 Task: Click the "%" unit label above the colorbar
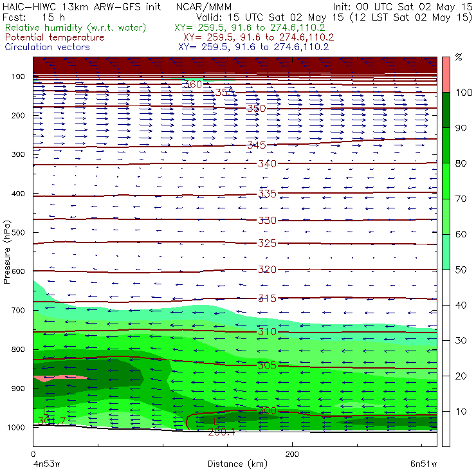click(459, 57)
